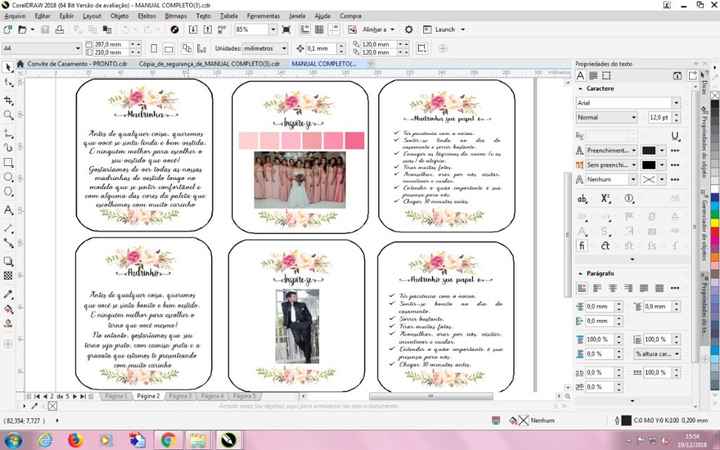Open Chrome from the Windows taskbar
The width and height of the screenshot is (720, 450).
click(x=168, y=440)
